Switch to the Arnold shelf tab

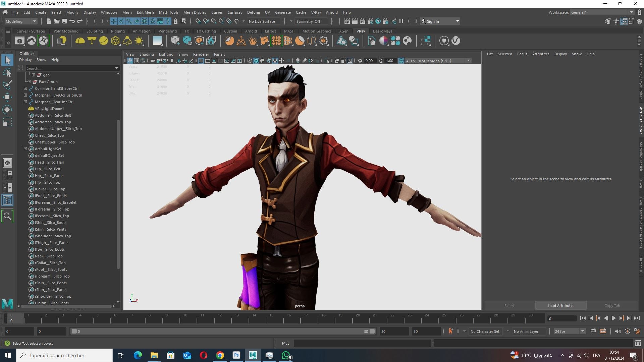(251, 31)
